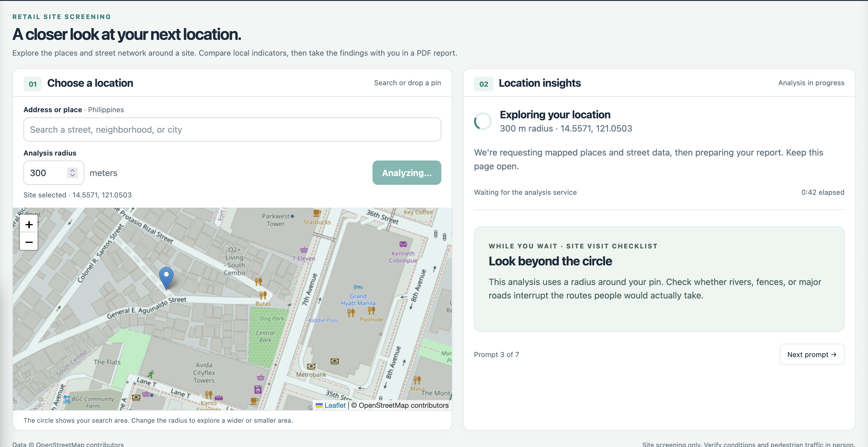Select the Starbucks cafe icon on map
Viewport: 868px width, 447px height.
point(317,213)
